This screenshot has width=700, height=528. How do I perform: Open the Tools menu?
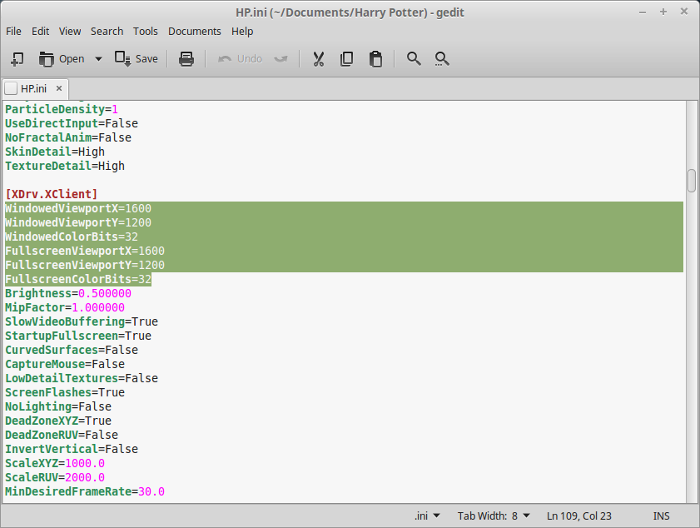click(146, 31)
